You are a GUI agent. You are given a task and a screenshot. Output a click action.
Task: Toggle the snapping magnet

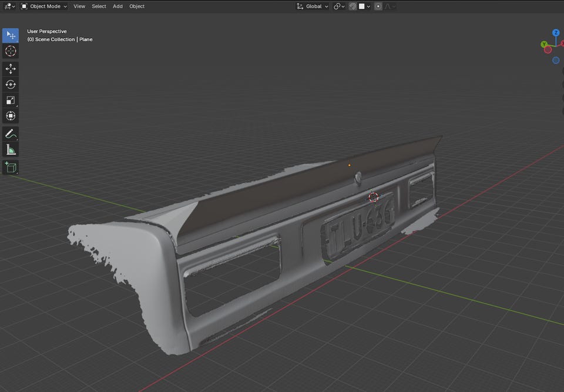click(x=352, y=6)
